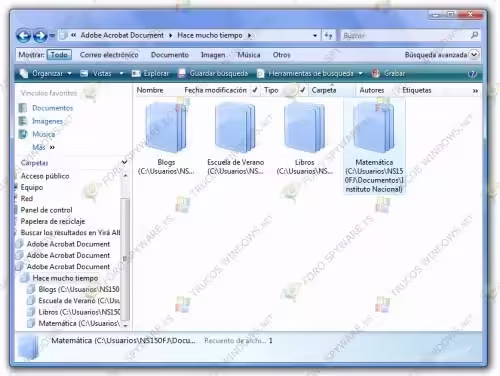Click the Explorar toolbar button
The width and height of the screenshot is (500, 376).
coord(150,73)
